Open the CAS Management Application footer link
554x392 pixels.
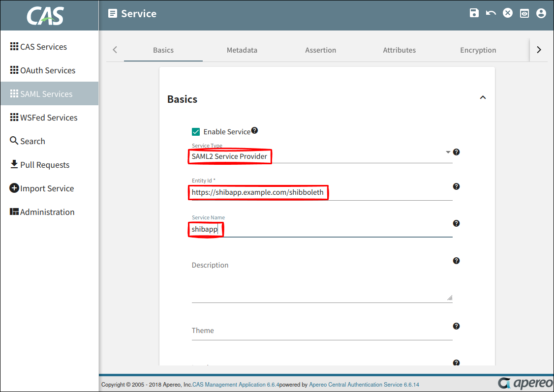coord(236,385)
